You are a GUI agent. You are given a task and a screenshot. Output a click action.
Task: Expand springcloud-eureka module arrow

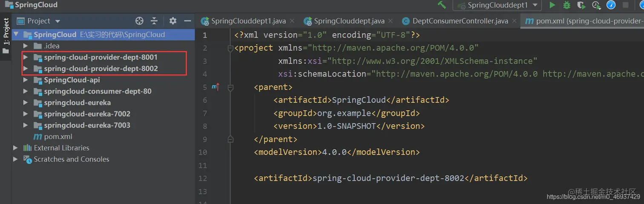26,102
